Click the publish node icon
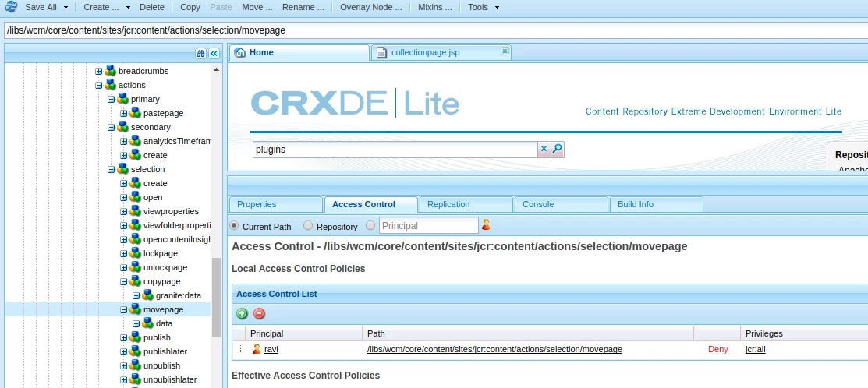868x388 pixels. 135,337
